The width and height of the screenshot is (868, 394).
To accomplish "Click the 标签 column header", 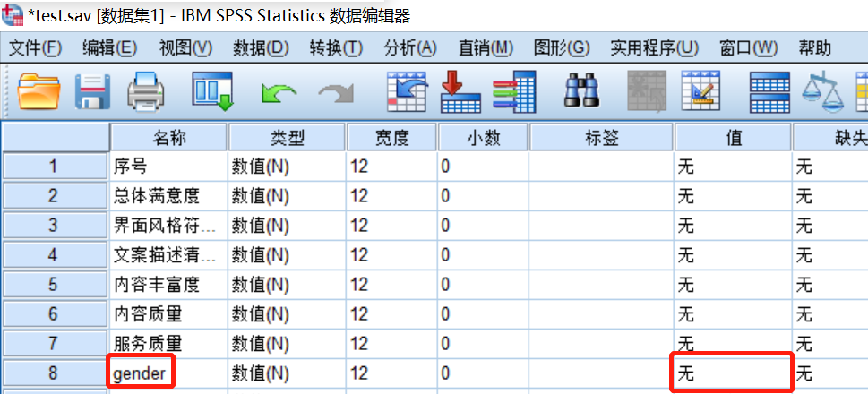I will [602, 137].
